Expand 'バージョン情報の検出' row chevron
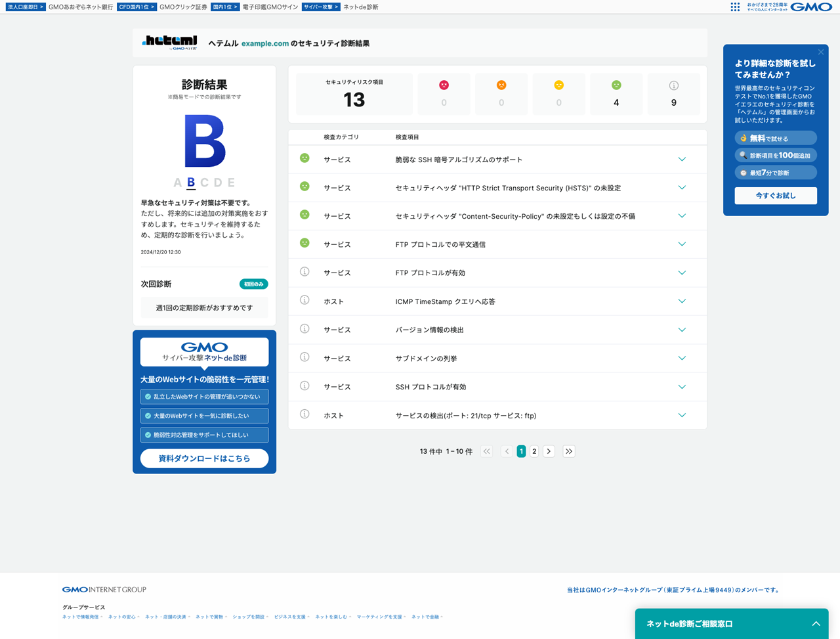 point(682,330)
